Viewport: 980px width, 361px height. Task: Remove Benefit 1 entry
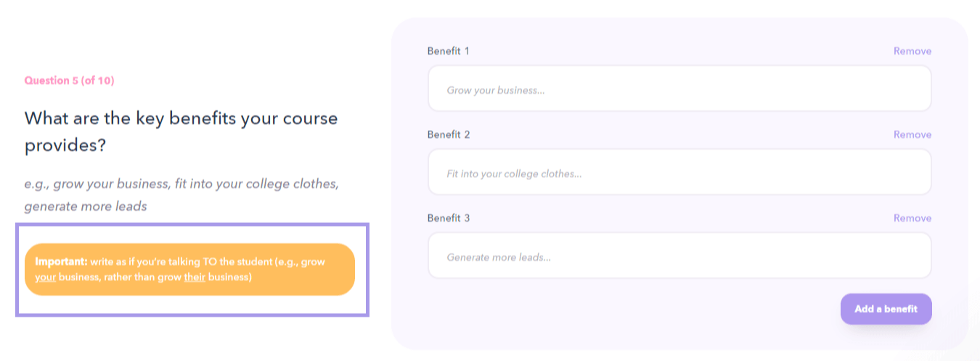pos(912,51)
